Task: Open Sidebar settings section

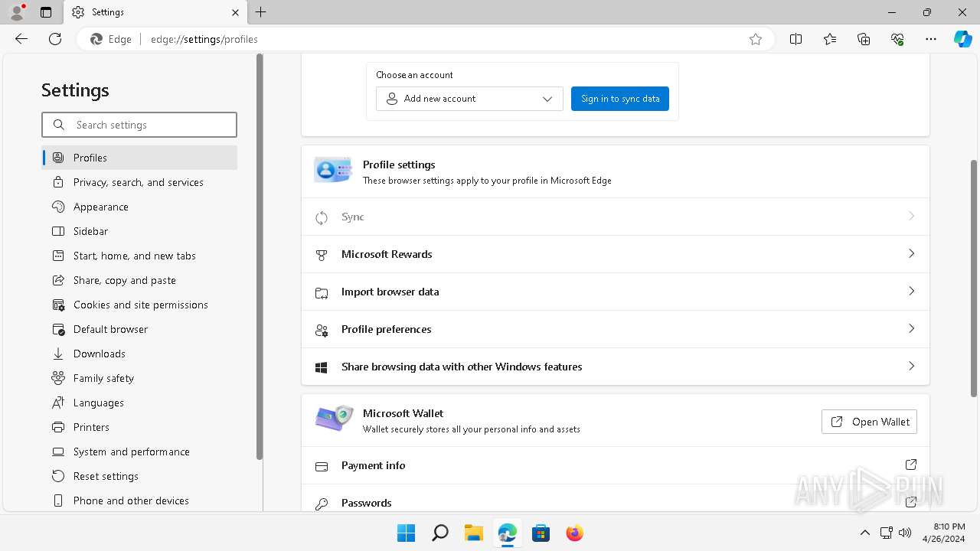Action: (139, 231)
